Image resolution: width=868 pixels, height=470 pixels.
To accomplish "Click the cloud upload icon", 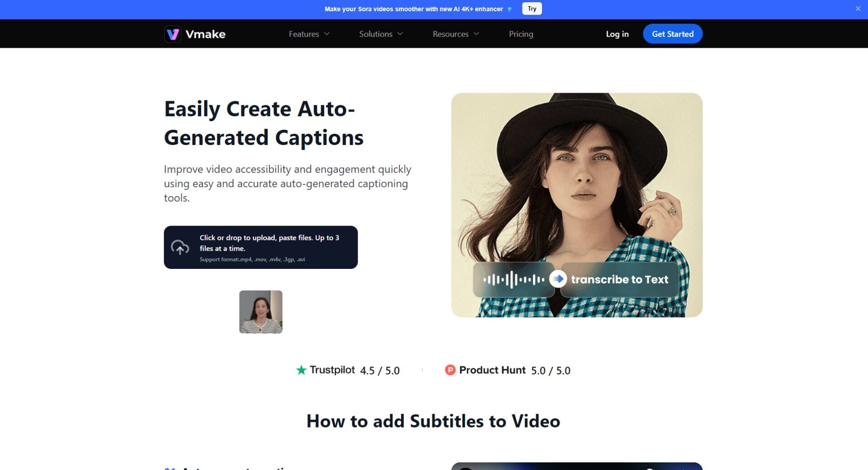I will 180,247.
